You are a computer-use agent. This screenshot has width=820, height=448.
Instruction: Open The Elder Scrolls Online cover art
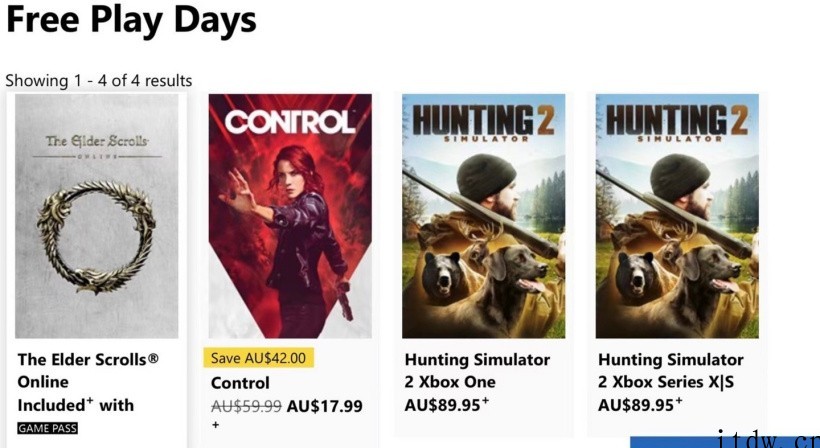(97, 216)
